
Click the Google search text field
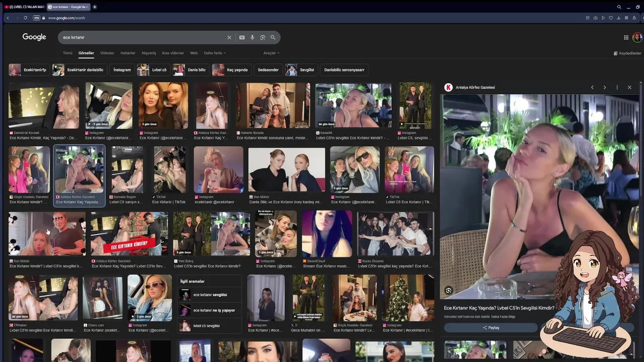143,37
